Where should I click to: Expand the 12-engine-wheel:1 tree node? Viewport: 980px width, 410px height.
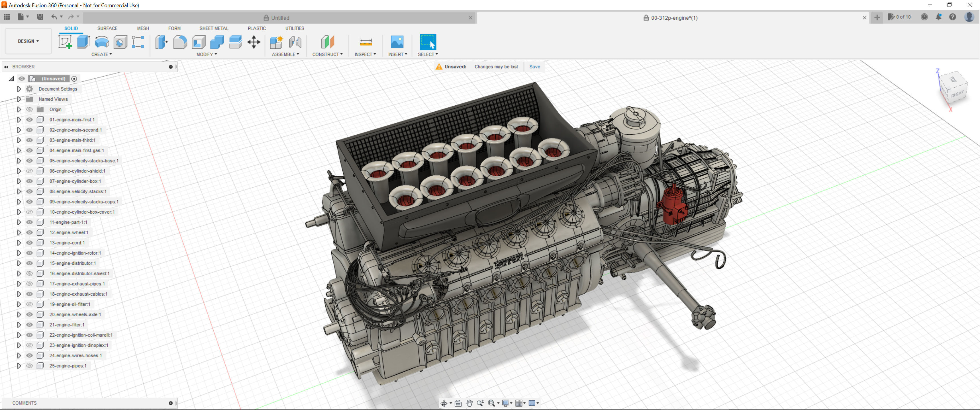(x=19, y=232)
